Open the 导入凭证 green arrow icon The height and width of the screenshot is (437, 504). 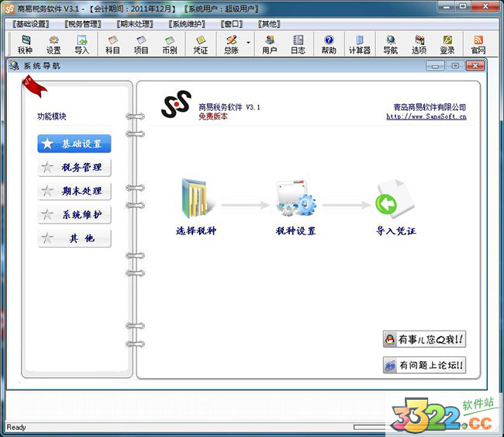click(x=395, y=198)
